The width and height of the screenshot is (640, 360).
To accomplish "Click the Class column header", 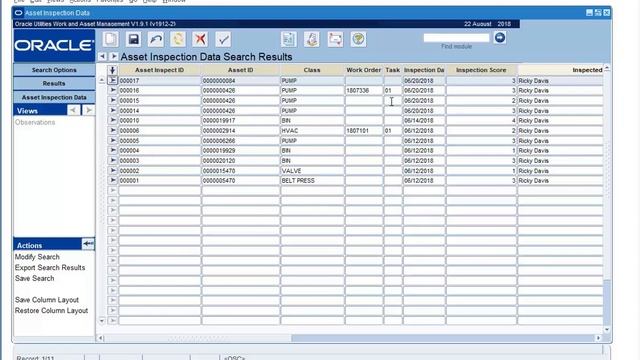I will tap(312, 70).
